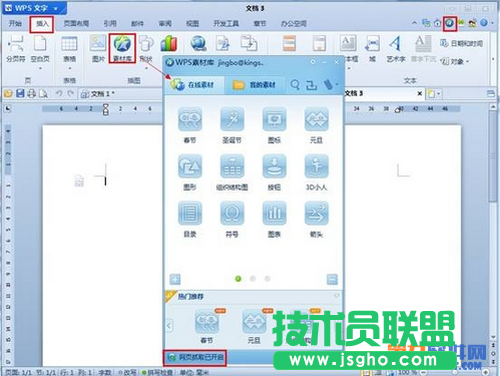Click the help question mark icon
The height and width of the screenshot is (376, 500).
pyautogui.click(x=484, y=23)
